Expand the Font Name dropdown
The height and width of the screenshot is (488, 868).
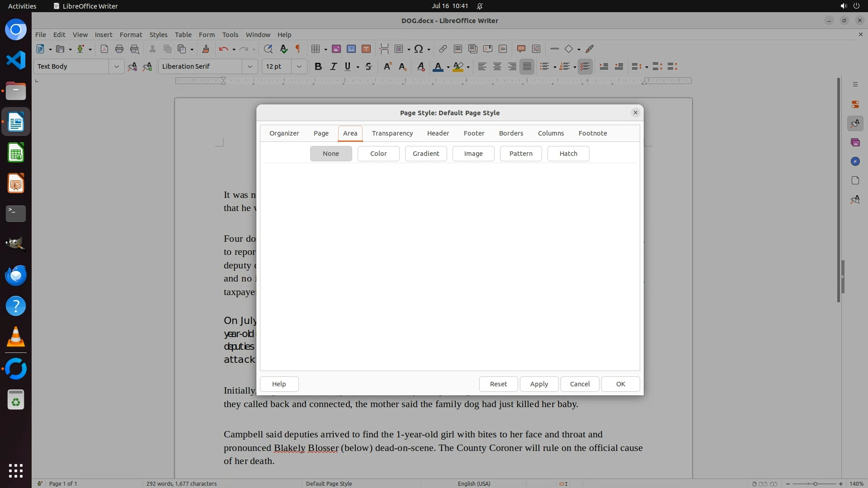point(250,66)
